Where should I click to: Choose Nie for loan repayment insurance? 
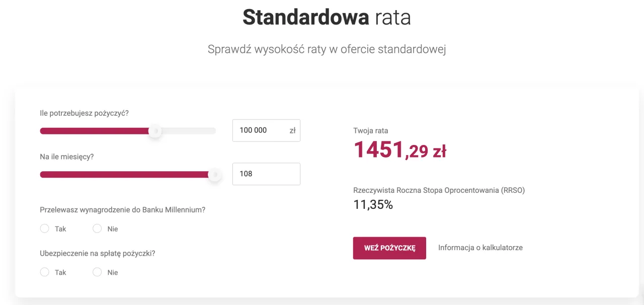97,272
